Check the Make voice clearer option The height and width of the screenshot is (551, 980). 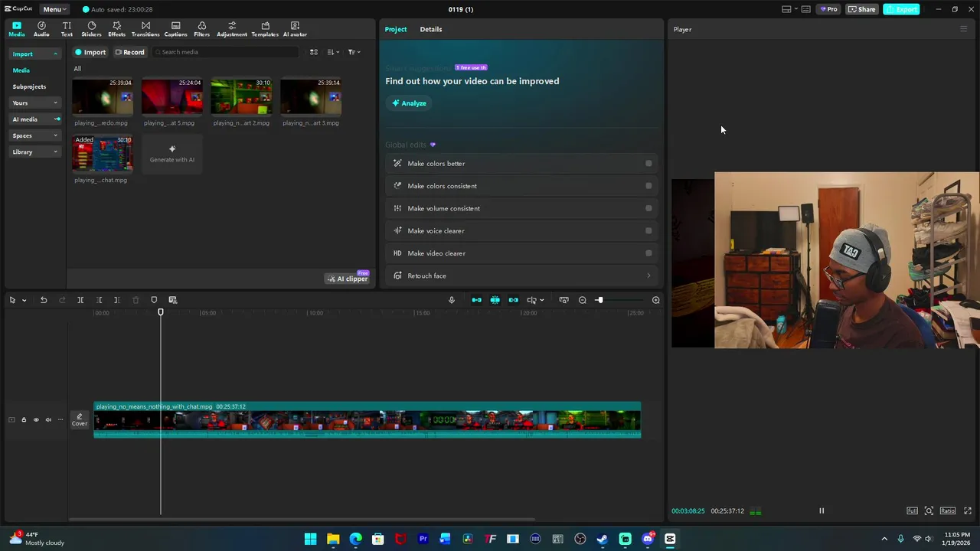648,230
